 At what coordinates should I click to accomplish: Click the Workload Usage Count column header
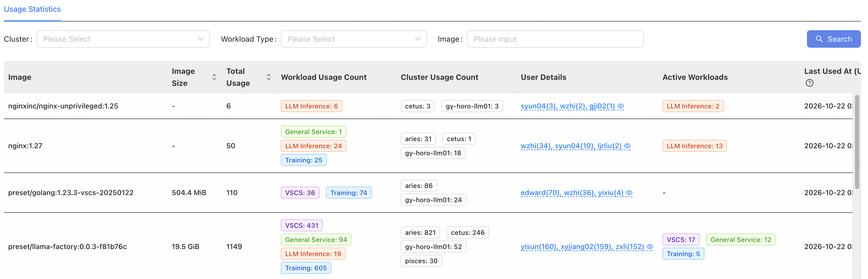pos(324,77)
